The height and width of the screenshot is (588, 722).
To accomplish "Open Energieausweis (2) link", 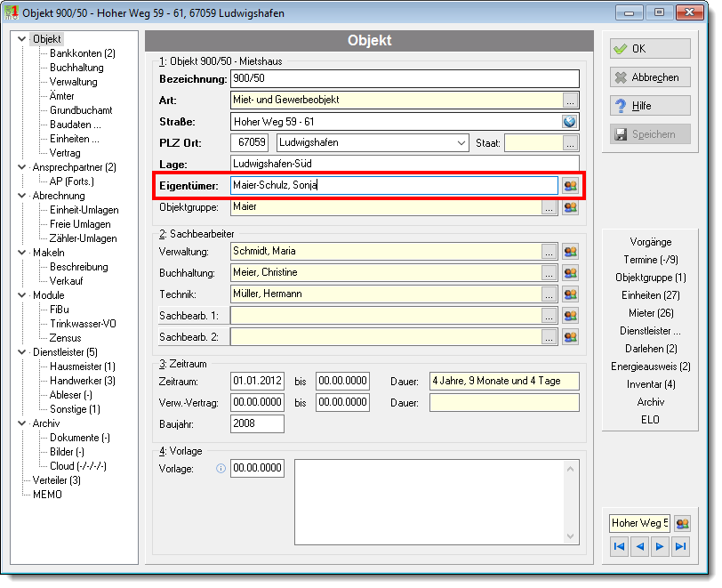I will pyautogui.click(x=651, y=366).
